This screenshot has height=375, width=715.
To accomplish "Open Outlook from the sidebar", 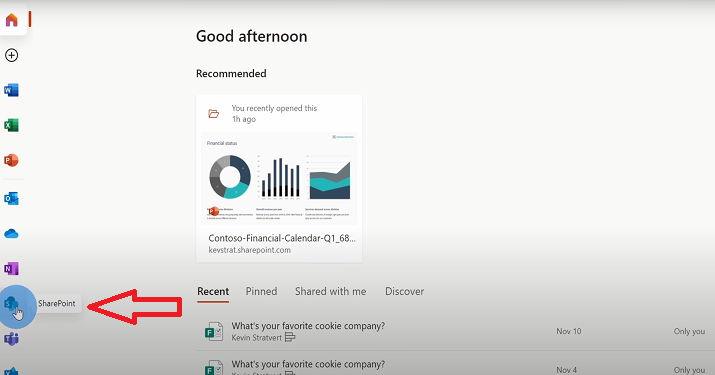I will click(11, 198).
